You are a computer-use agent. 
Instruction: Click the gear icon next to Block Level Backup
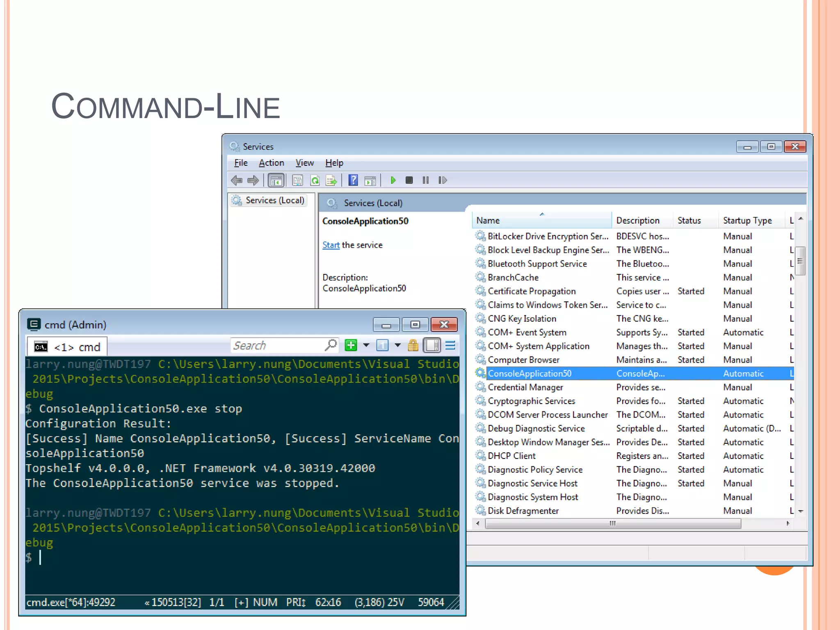tap(480, 250)
